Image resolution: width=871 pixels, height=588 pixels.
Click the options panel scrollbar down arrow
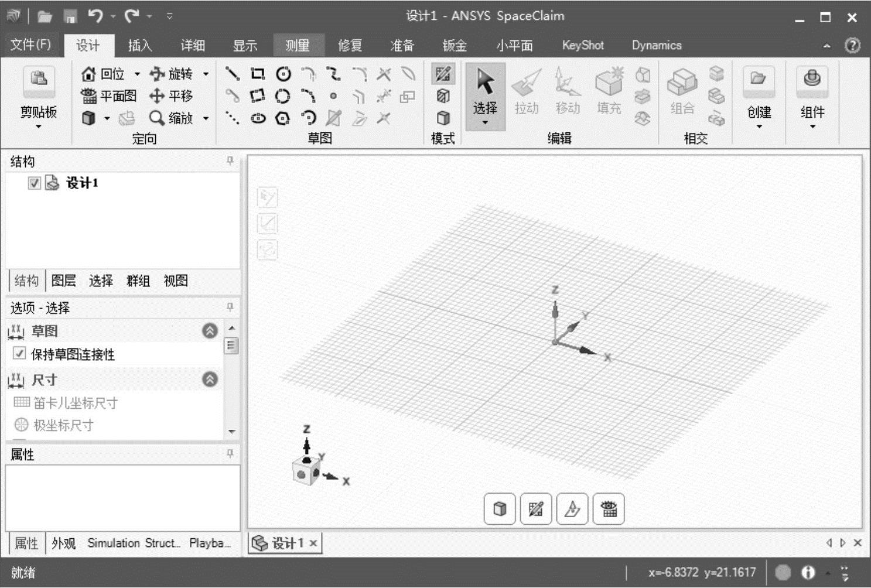click(232, 432)
